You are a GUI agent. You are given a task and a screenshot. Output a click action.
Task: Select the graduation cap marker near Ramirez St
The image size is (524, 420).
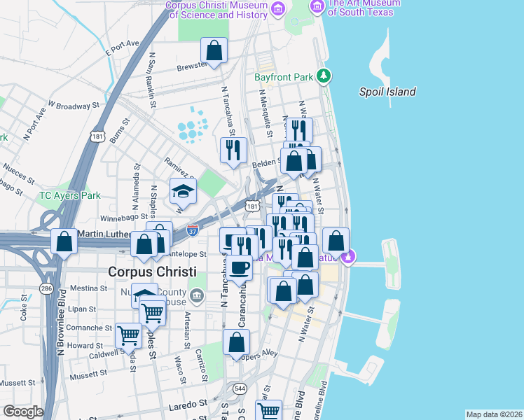(x=183, y=194)
